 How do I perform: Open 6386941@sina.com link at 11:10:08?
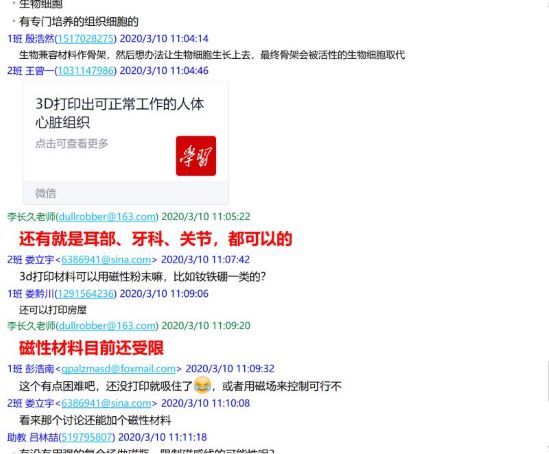click(x=106, y=403)
